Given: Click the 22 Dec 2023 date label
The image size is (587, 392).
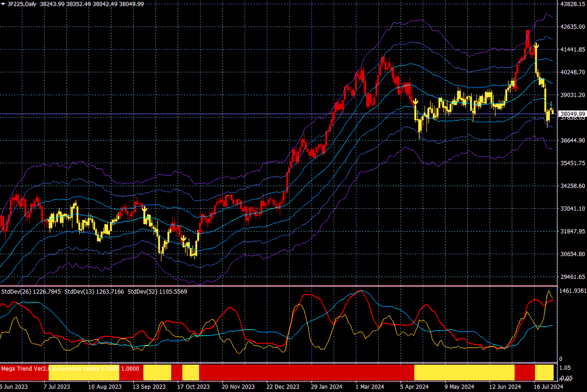Looking at the screenshot, I should pos(283,387).
